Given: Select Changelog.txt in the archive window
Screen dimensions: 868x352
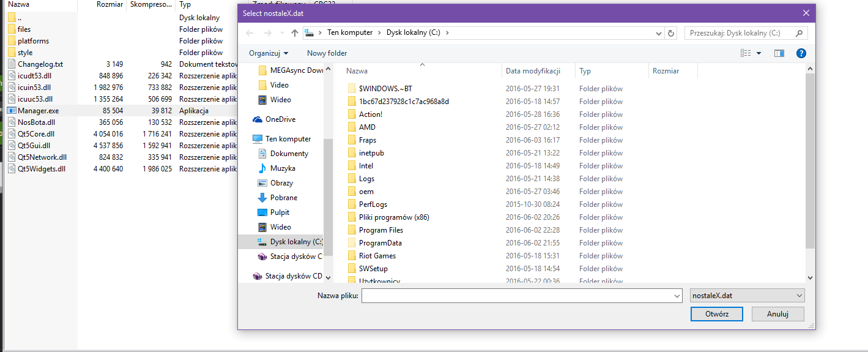Looking at the screenshot, I should pyautogui.click(x=40, y=64).
